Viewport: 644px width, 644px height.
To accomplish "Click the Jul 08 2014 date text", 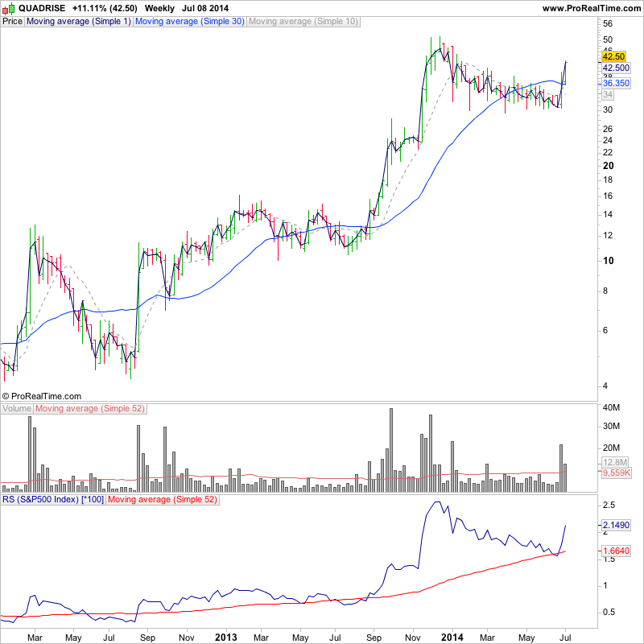I will tap(205, 8).
